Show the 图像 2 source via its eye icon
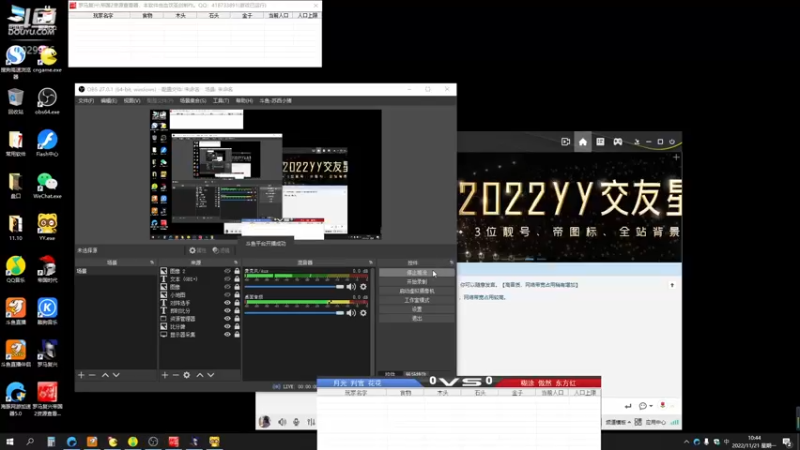 click(x=227, y=271)
